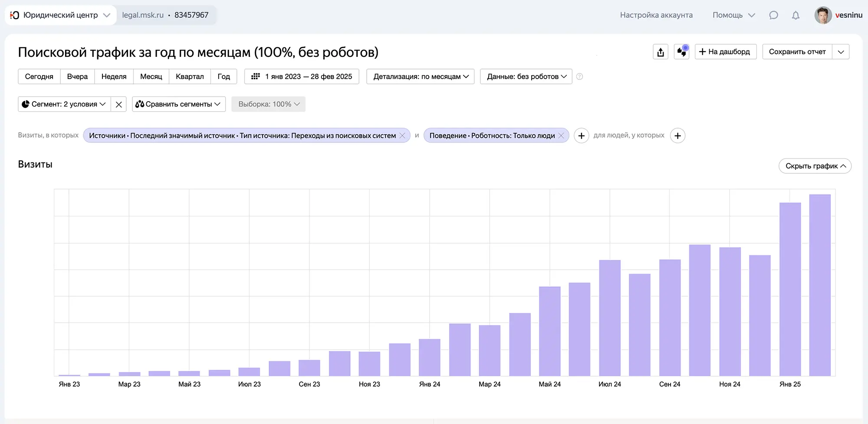Open the date range picker field

pos(302,76)
